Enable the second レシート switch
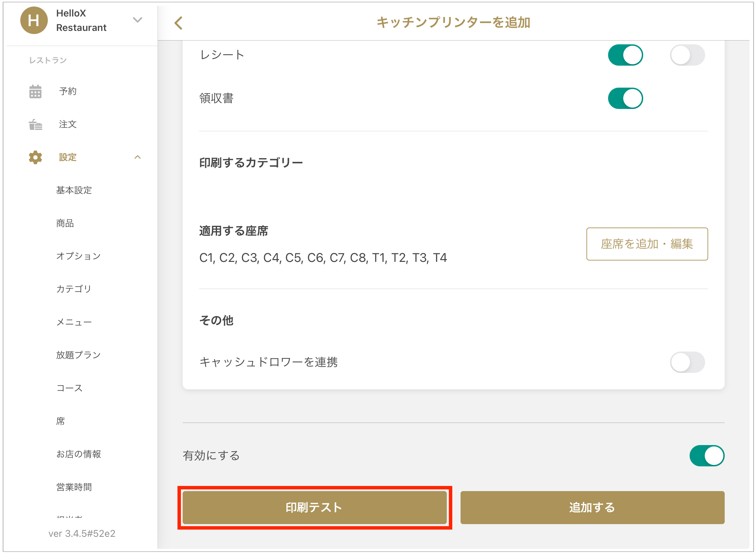 click(x=687, y=55)
